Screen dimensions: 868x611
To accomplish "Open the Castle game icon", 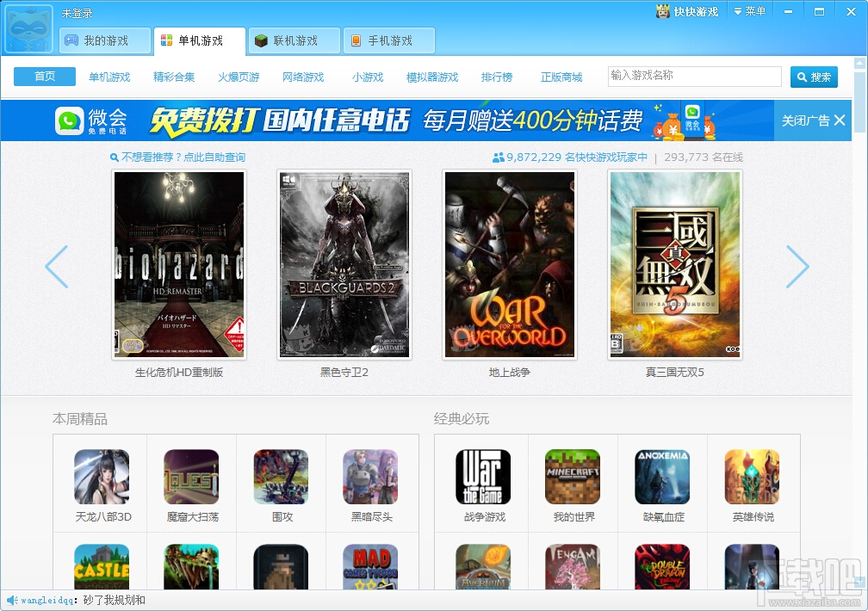I will point(102,567).
